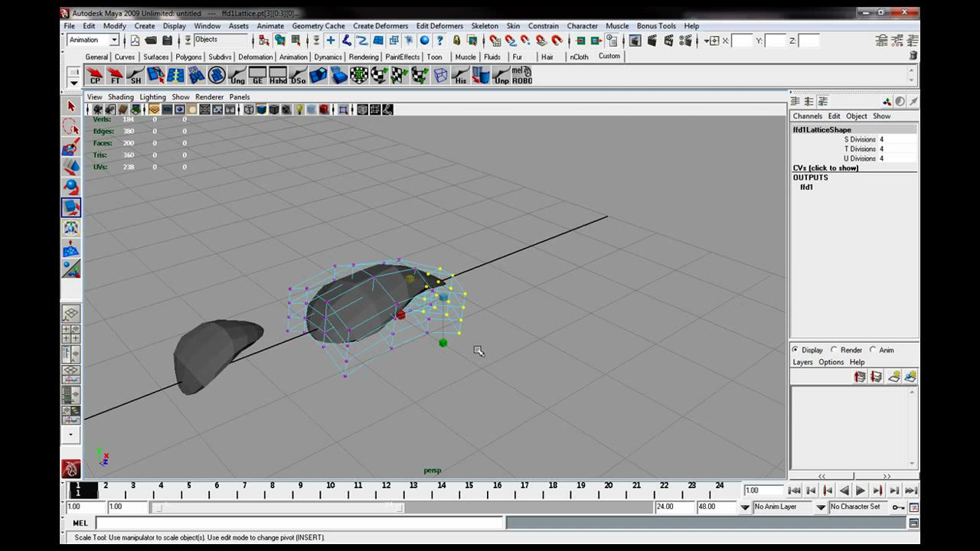
Task: Choose the Paint Selection tool
Action: point(71,147)
